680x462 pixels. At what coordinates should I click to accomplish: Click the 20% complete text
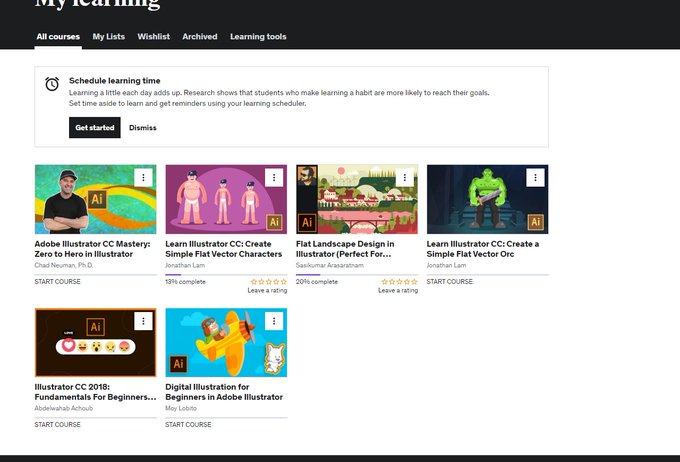[x=317, y=282]
